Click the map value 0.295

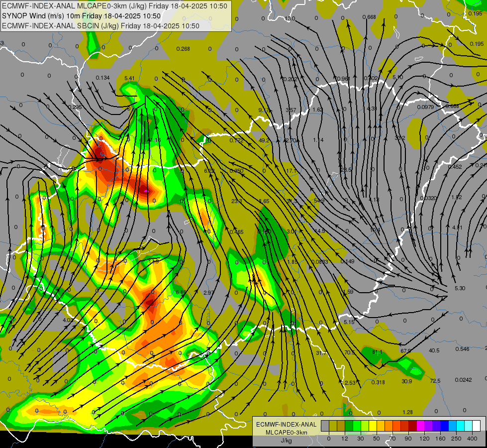tap(75, 107)
